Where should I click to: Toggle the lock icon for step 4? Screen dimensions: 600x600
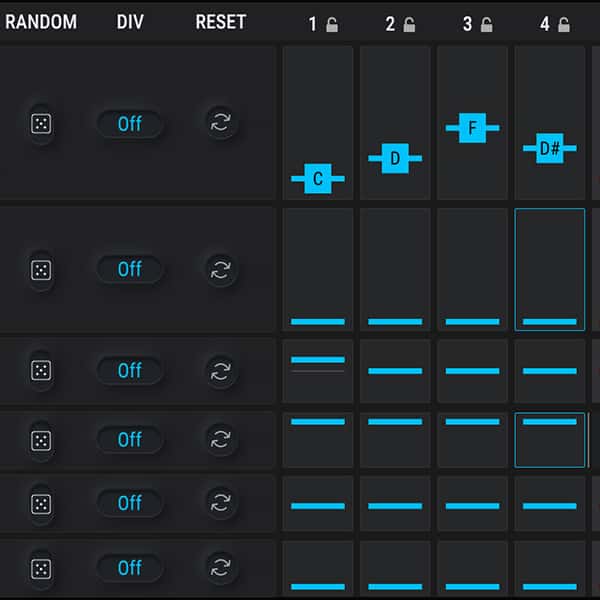tap(564, 24)
